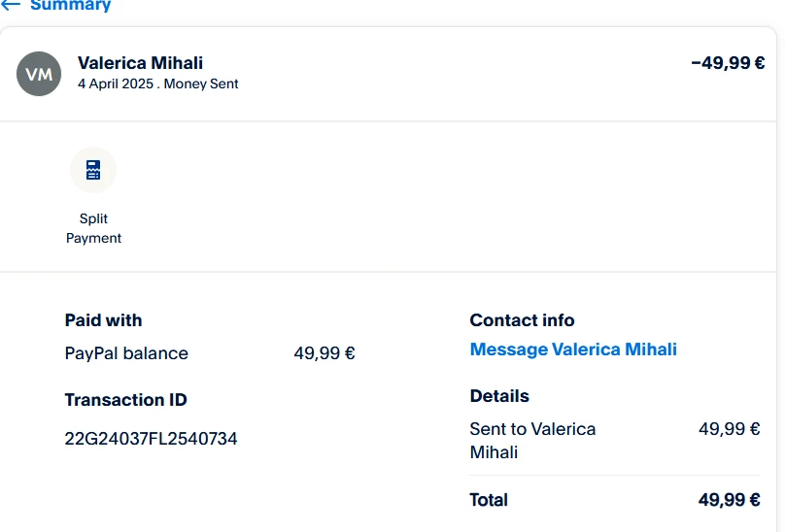
Task: Click the Valerica Mihali name heading
Action: (x=140, y=63)
